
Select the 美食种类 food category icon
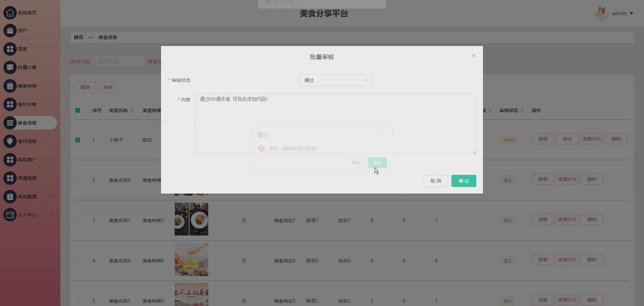coord(9,86)
